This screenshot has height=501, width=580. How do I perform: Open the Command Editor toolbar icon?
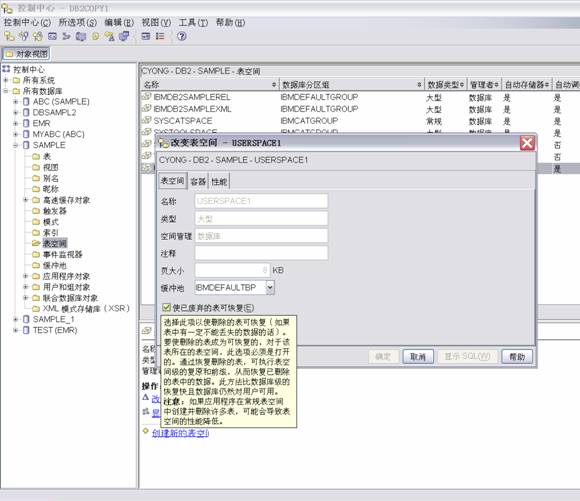tap(52, 36)
